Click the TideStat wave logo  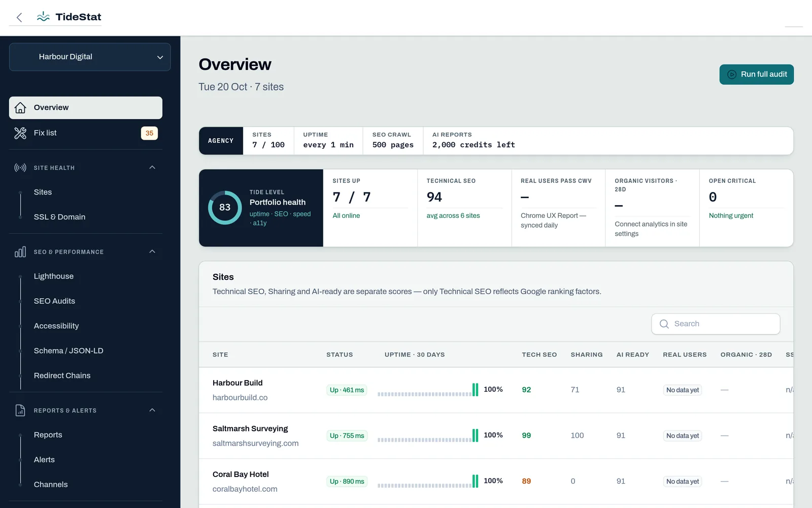[43, 17]
